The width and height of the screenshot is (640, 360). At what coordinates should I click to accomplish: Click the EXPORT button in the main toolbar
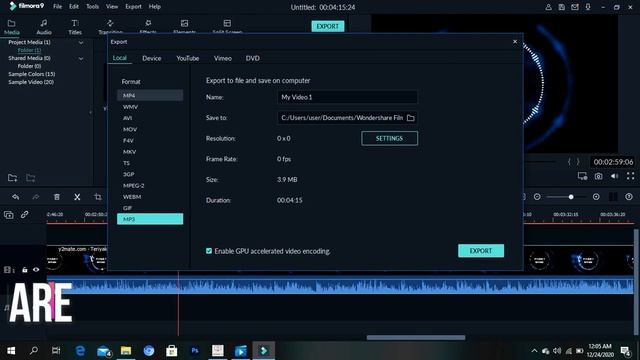pos(328,26)
